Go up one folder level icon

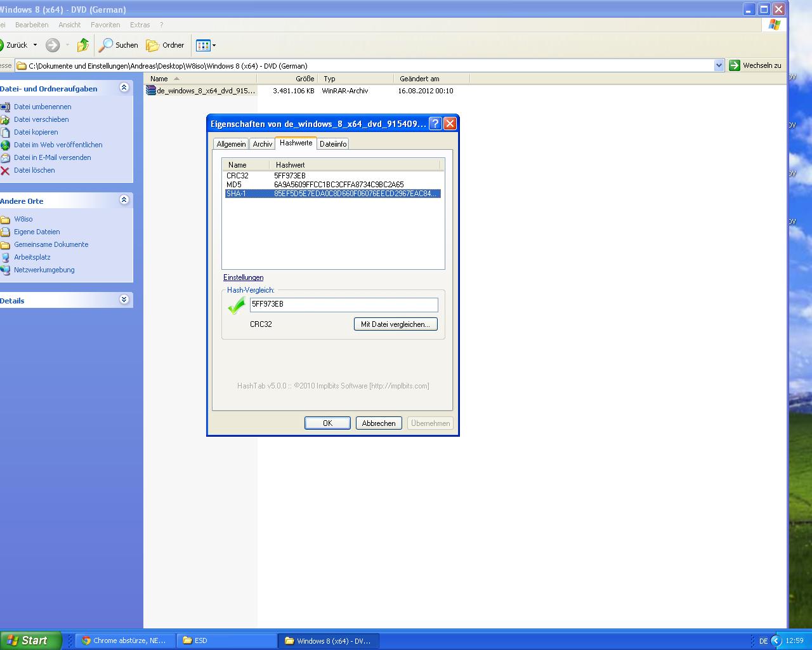[x=83, y=45]
